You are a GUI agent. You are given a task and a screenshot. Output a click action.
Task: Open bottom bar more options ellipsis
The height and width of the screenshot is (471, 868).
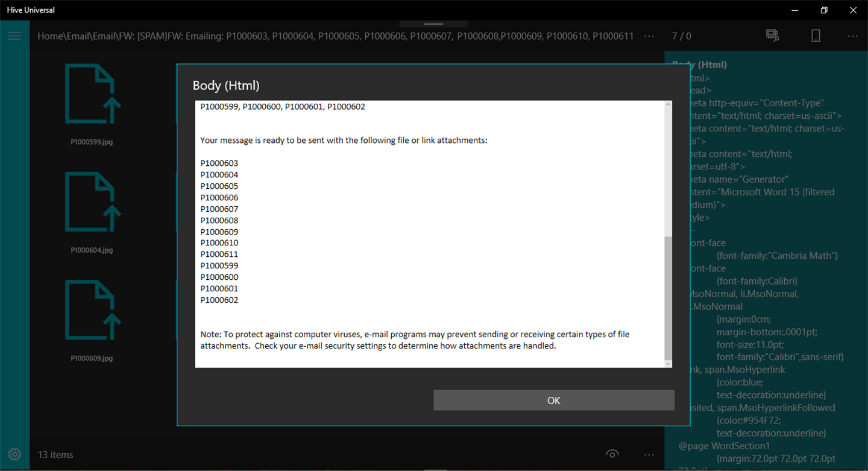click(649, 455)
